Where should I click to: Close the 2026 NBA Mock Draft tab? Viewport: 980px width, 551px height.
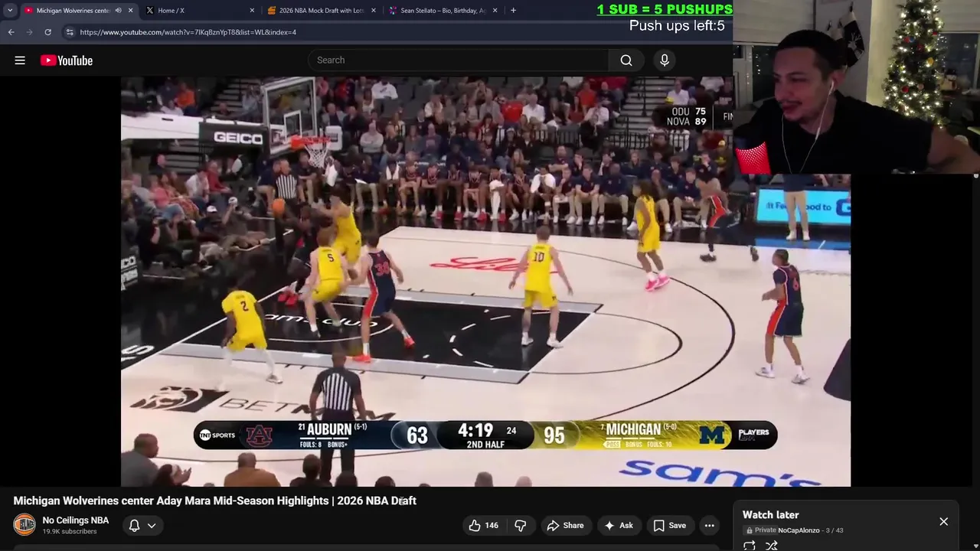point(374,11)
